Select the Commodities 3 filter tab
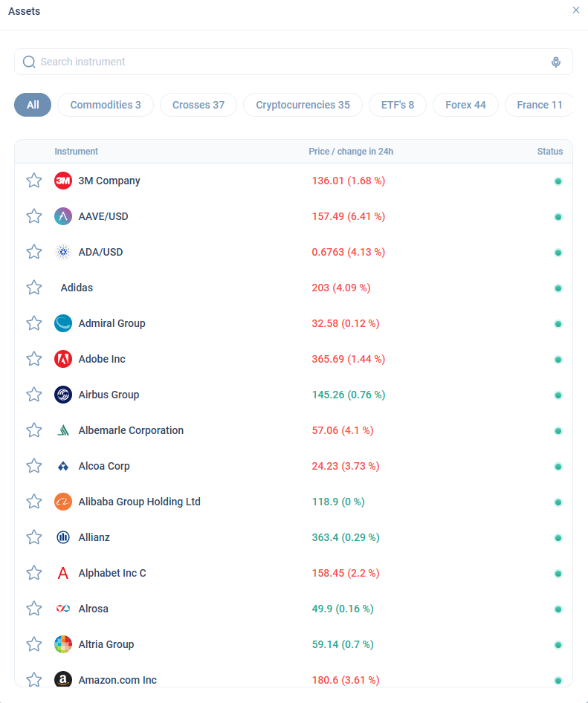 [106, 105]
